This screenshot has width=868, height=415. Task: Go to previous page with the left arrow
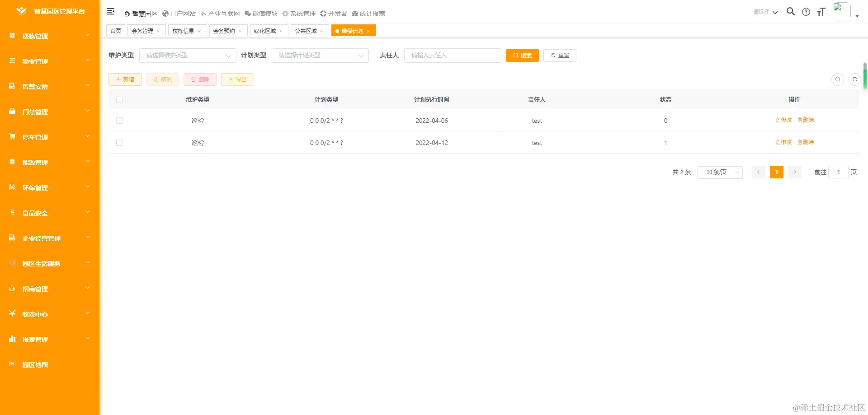click(759, 172)
